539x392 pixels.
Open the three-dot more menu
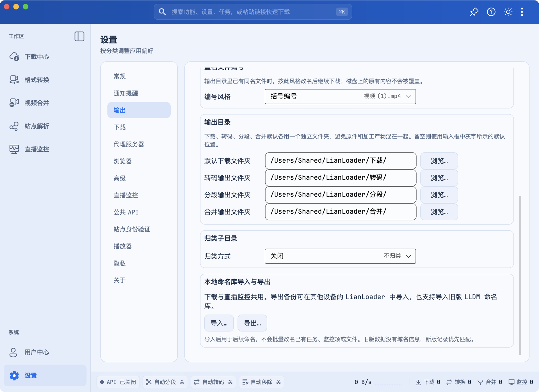[522, 12]
